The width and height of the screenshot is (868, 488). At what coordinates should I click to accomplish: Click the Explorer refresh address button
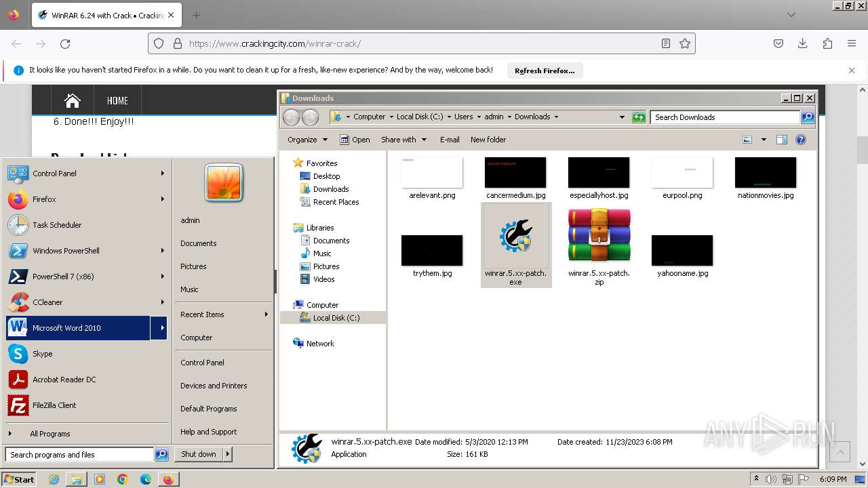click(639, 117)
